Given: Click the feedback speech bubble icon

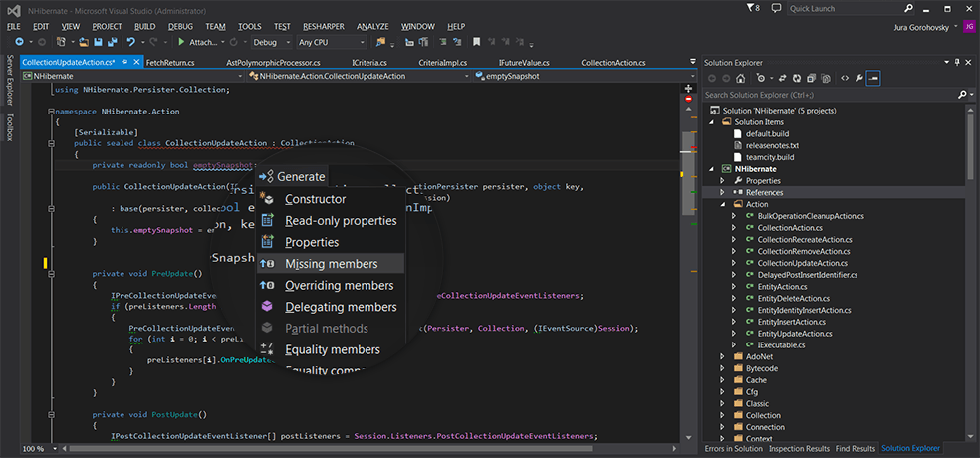Looking at the screenshot, I should [776, 8].
